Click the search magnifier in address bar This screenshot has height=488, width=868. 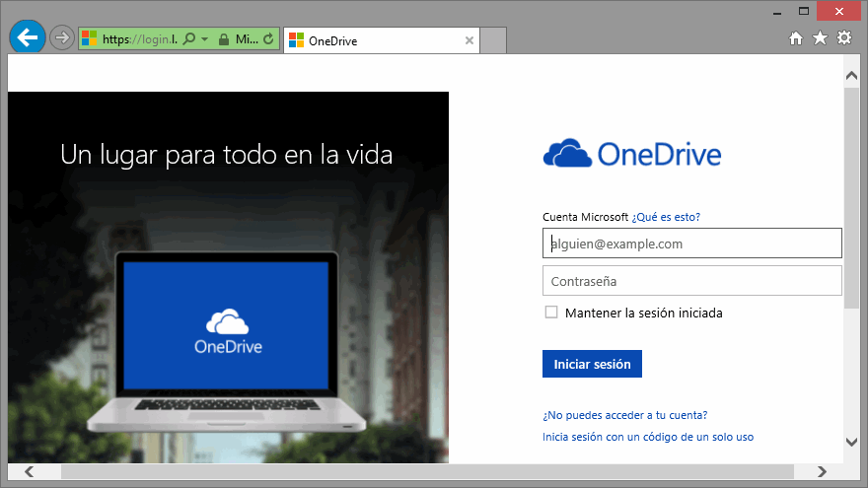click(188, 39)
